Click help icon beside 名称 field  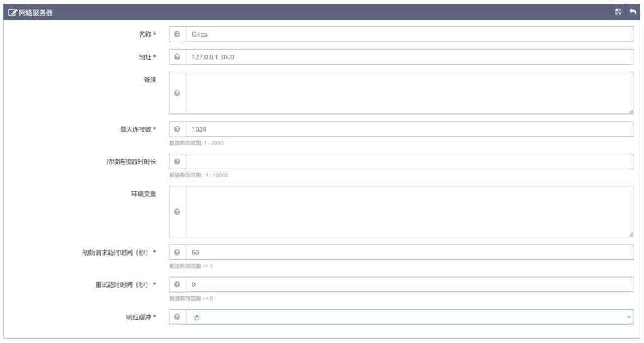click(x=177, y=34)
